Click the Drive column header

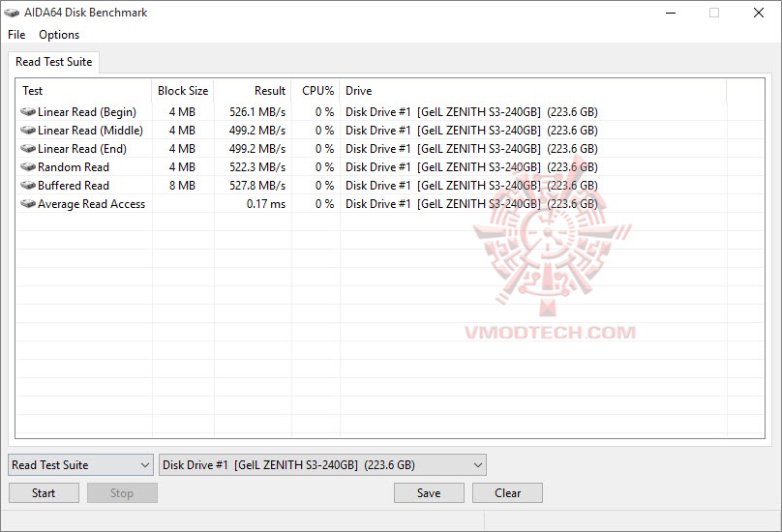pyautogui.click(x=533, y=91)
